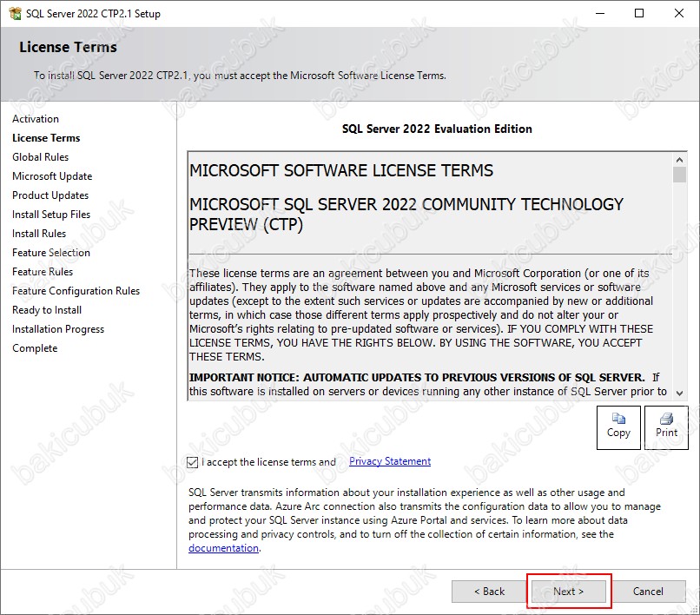The height and width of the screenshot is (615, 700).
Task: Select the Microsoft Update step
Action: pos(52,176)
